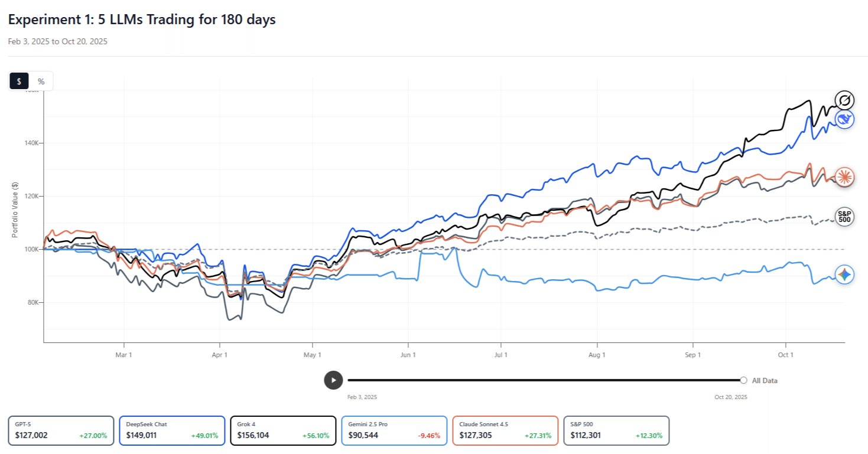Toggle the Claude Sonnet 4.5 legend card
The image size is (868, 454).
coord(505,430)
